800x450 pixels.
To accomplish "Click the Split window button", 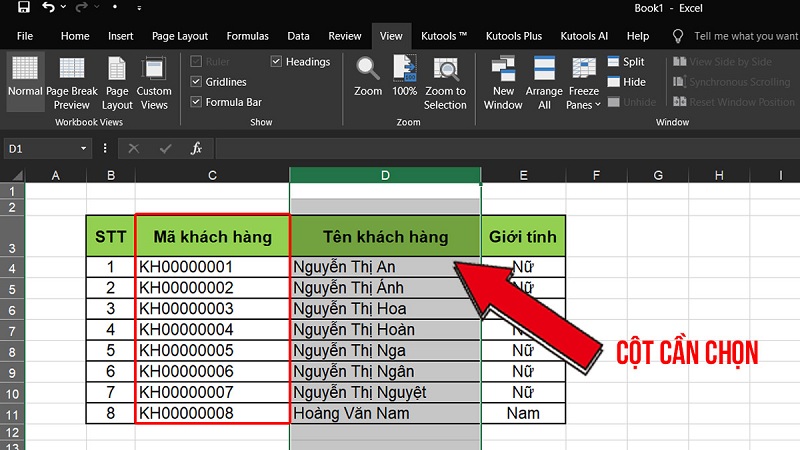I will pos(626,62).
